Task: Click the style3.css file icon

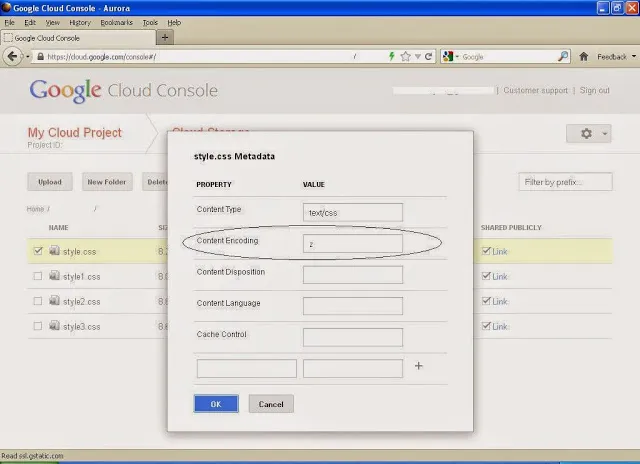Action: (x=54, y=325)
